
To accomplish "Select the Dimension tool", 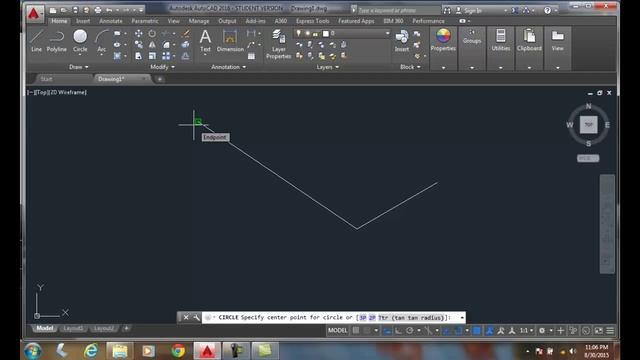I will point(230,41).
